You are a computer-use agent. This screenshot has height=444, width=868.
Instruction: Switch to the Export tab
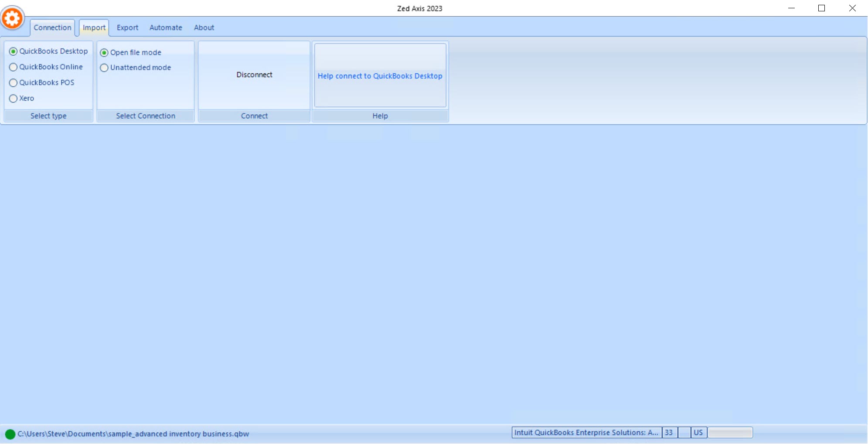[127, 27]
